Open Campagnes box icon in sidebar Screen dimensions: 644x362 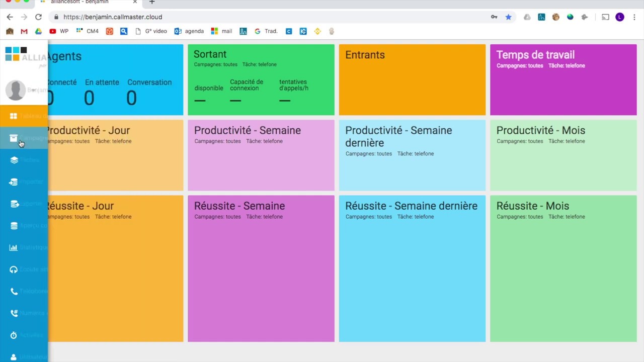(x=14, y=138)
